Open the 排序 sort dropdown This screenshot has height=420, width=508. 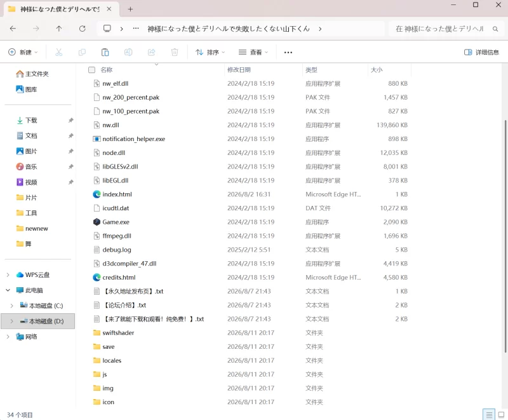pyautogui.click(x=210, y=52)
